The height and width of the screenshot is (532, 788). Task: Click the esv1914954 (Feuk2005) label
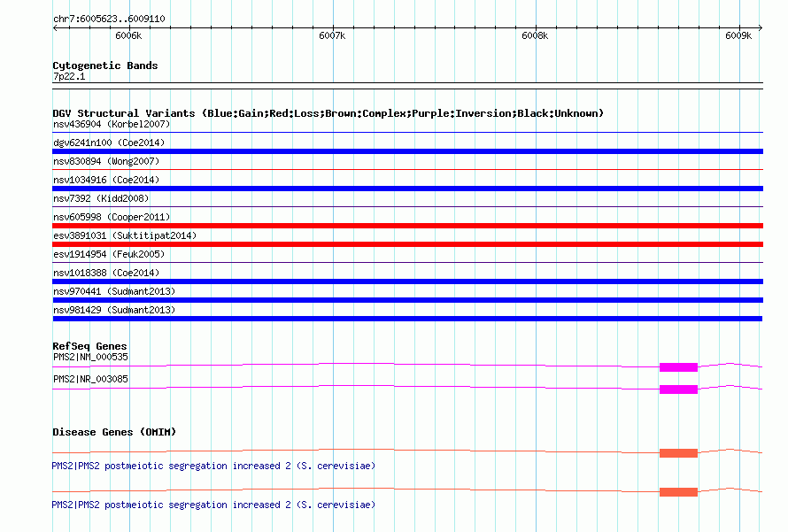[x=109, y=254]
